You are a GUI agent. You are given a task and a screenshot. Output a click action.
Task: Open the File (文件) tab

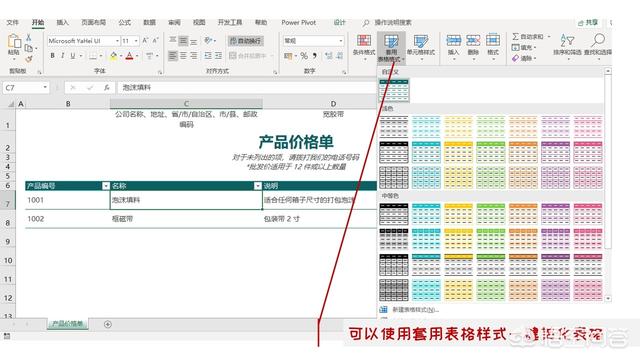click(13, 22)
